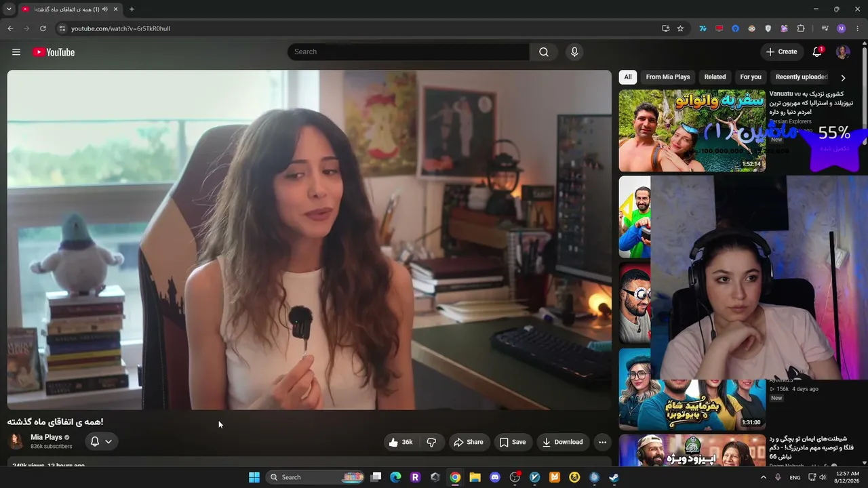This screenshot has height=488, width=868.
Task: Go to the YouTube home logo
Action: click(x=54, y=52)
